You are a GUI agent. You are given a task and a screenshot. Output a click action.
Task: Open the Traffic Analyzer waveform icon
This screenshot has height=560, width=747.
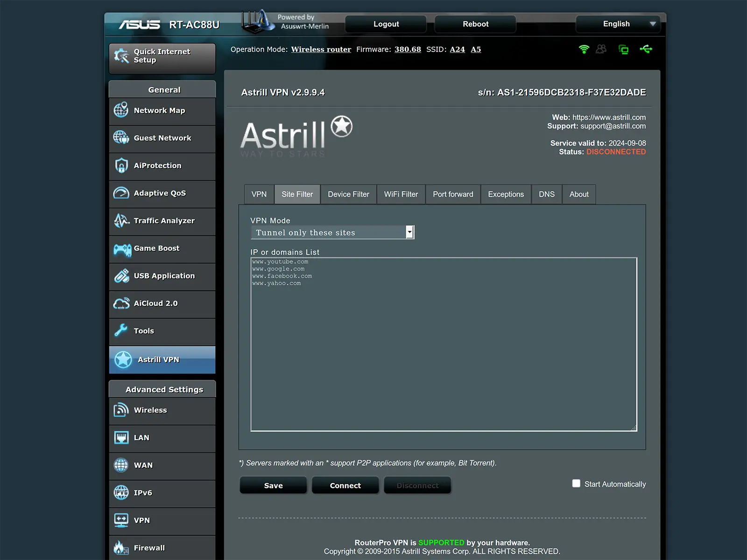[121, 220]
